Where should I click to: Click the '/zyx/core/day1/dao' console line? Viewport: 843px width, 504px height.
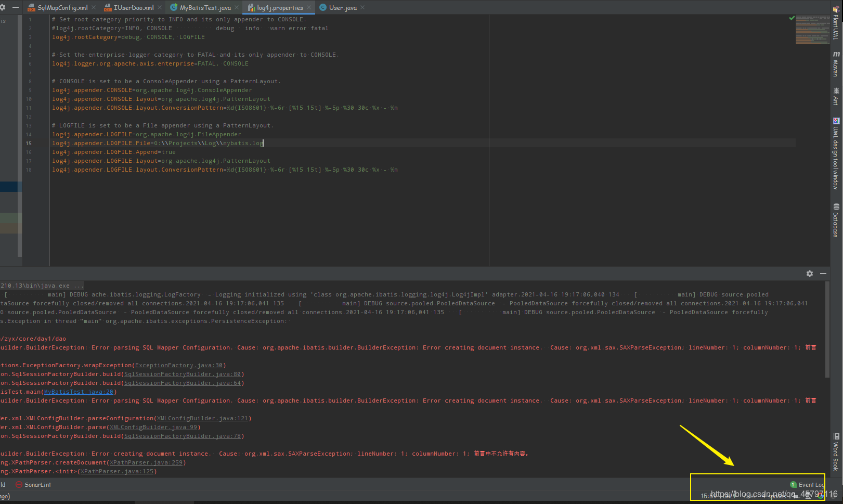point(33,339)
